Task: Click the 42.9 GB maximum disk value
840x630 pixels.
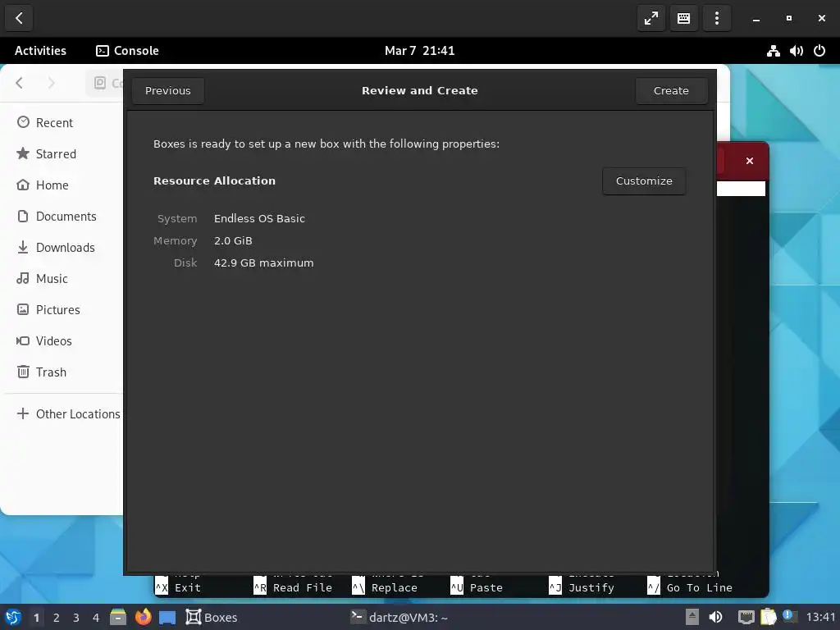Action: pos(263,263)
